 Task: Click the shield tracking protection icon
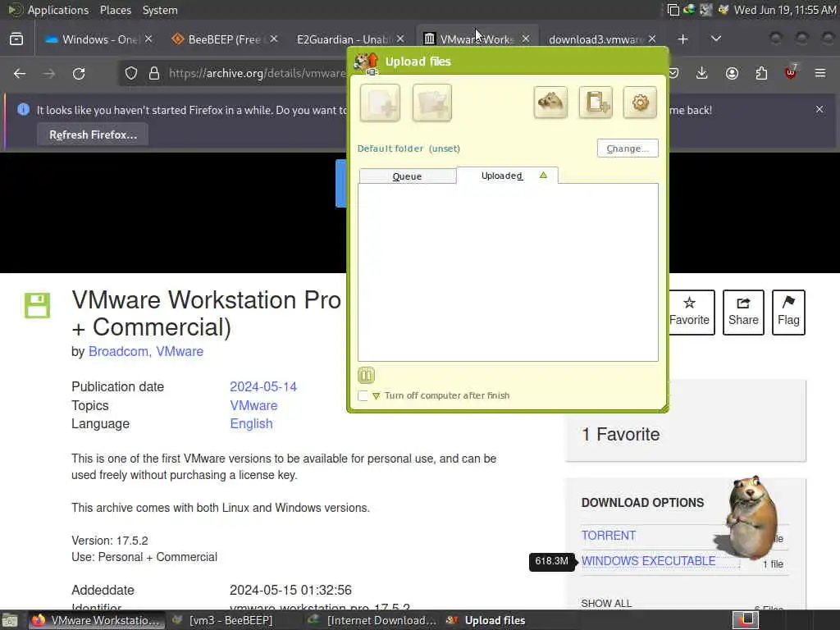coord(131,73)
